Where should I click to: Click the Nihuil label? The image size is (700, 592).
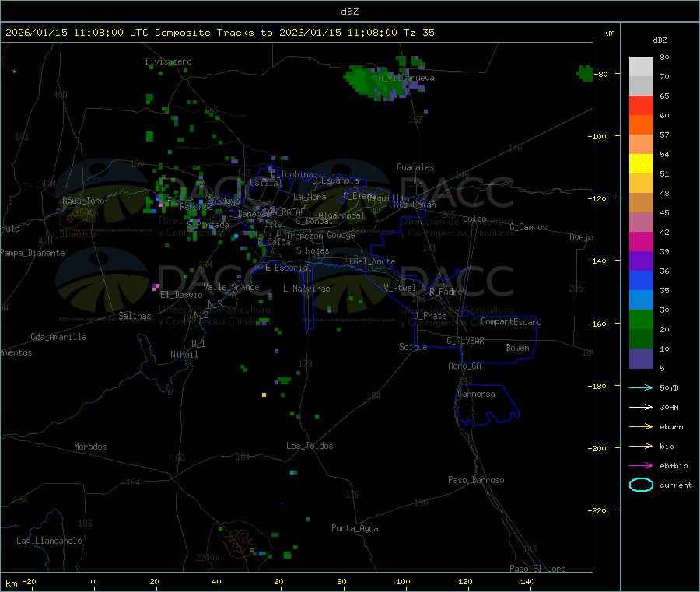[184, 355]
